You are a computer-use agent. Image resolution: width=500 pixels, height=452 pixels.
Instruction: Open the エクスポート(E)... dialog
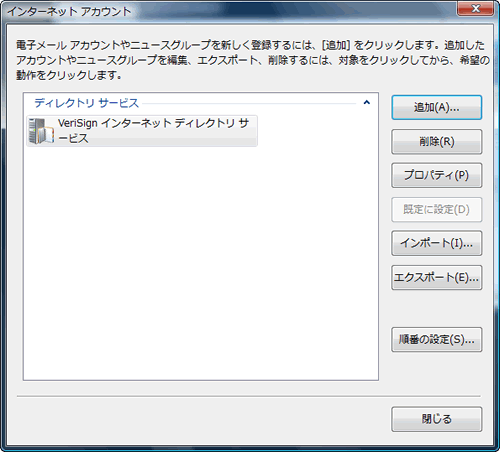tap(437, 277)
